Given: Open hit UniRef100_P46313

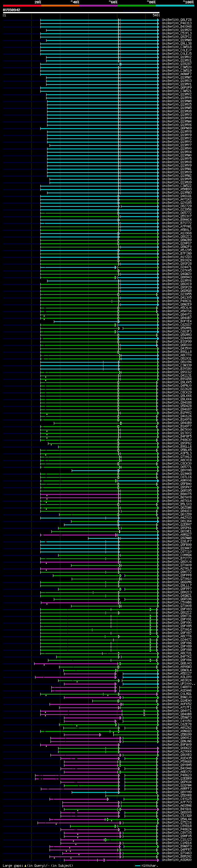Looking at the screenshot, I should (x=176, y=23).
